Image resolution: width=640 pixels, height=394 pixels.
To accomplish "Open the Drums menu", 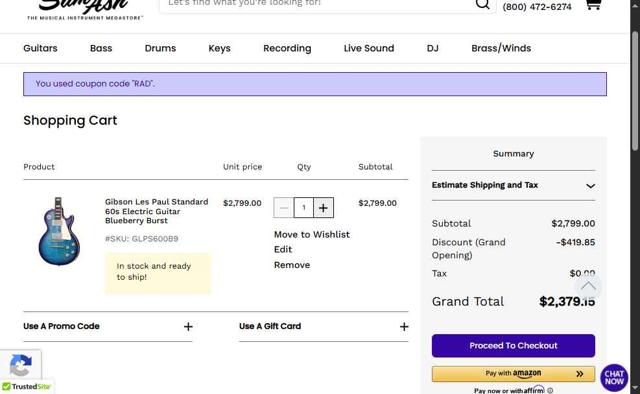I will [x=160, y=48].
